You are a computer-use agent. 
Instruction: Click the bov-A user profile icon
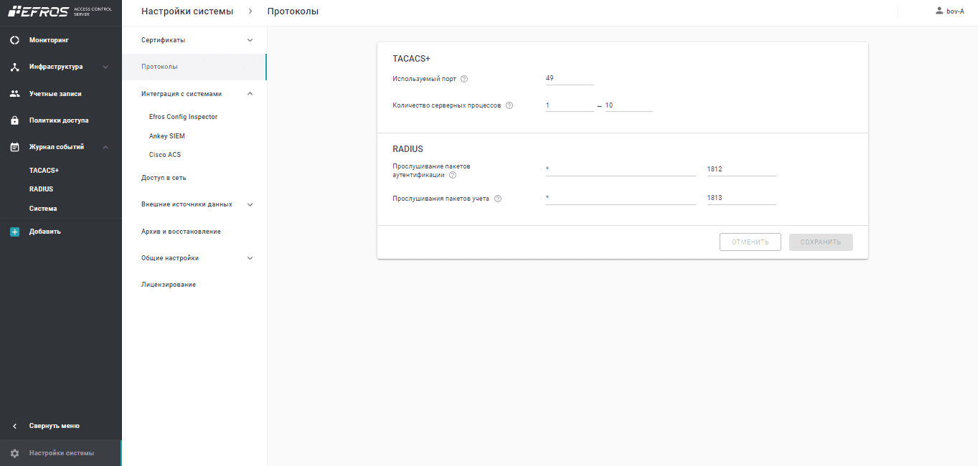(x=939, y=11)
